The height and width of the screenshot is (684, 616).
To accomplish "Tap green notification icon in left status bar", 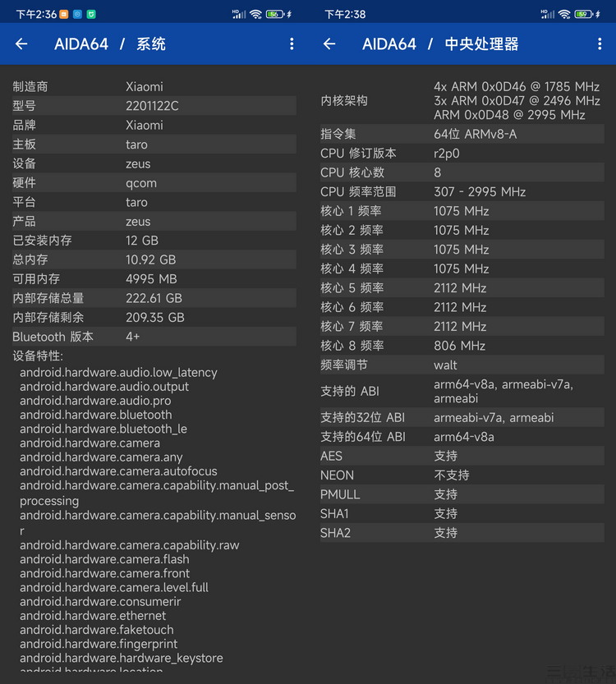I will [91, 15].
